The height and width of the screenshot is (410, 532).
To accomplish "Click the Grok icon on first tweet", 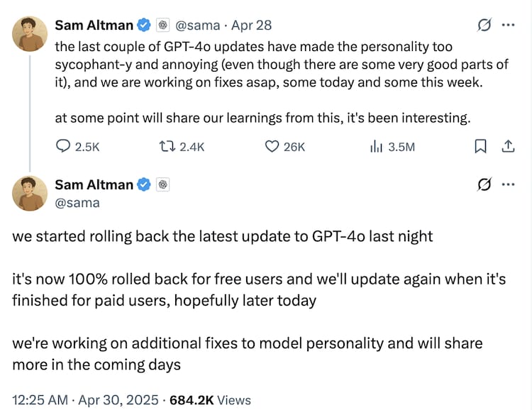I will (485, 26).
